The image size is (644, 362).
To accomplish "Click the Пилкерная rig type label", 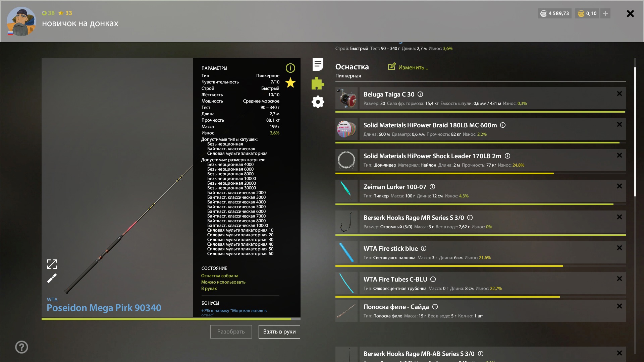I will pos(348,76).
